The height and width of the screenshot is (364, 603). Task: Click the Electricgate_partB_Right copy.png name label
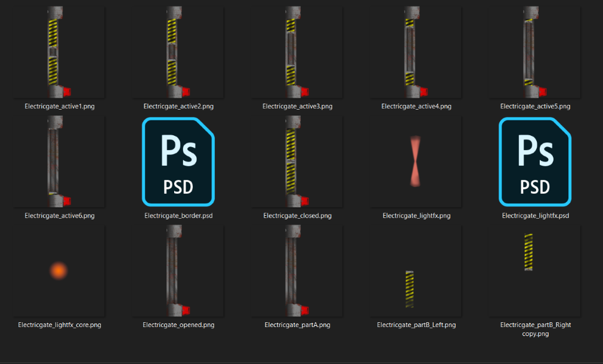[x=536, y=329]
